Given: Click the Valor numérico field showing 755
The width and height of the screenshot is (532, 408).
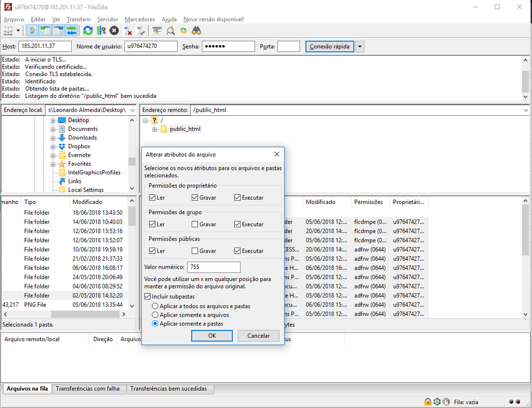Looking at the screenshot, I should pyautogui.click(x=213, y=267).
